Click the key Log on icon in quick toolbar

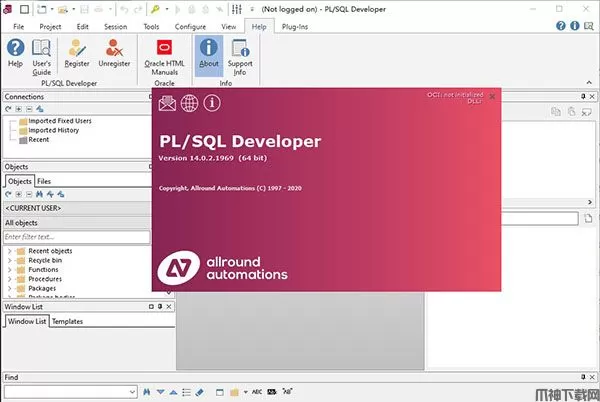[x=155, y=9]
